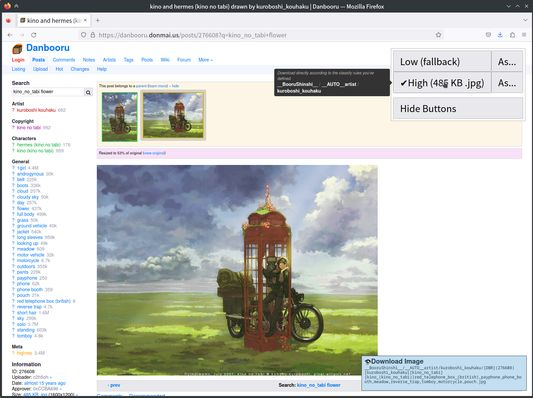Viewport: 533px width, 398px height.
Task: Click the view original link
Action: [154, 153]
